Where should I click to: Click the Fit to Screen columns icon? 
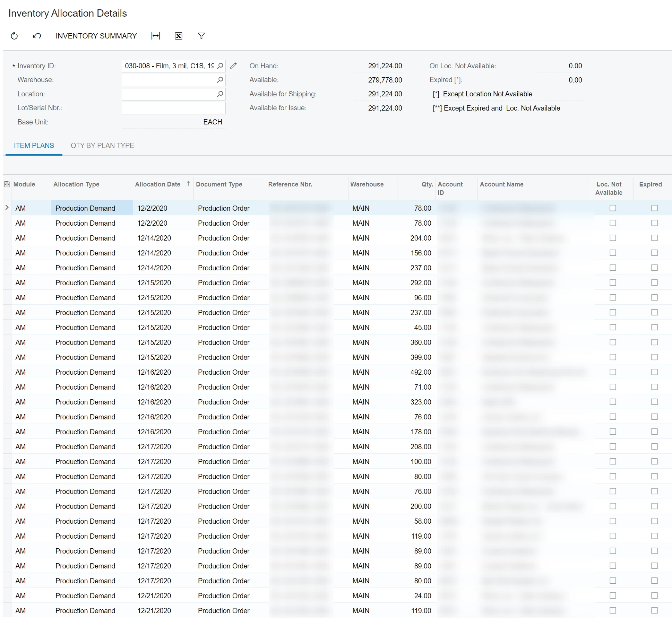[156, 36]
